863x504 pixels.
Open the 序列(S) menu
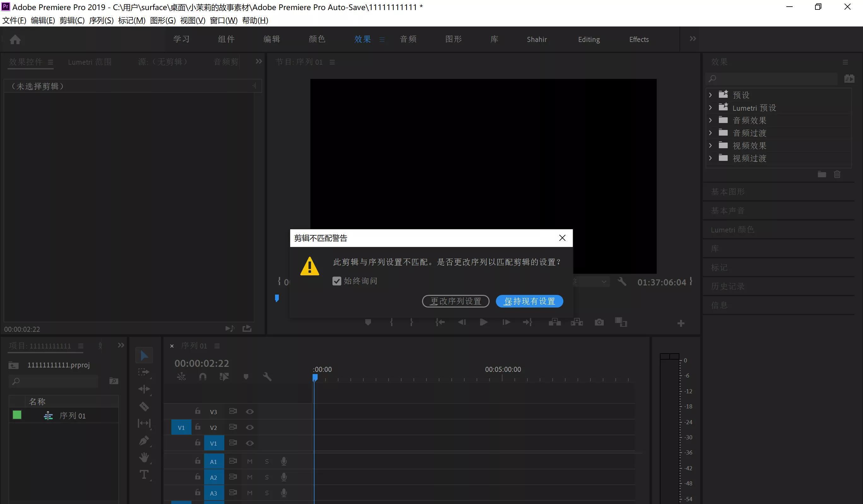click(x=101, y=21)
